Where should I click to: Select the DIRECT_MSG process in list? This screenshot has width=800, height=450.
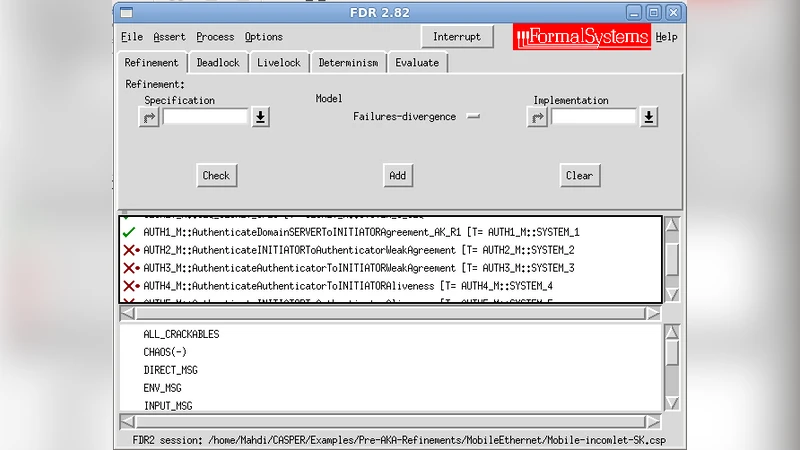pos(170,370)
